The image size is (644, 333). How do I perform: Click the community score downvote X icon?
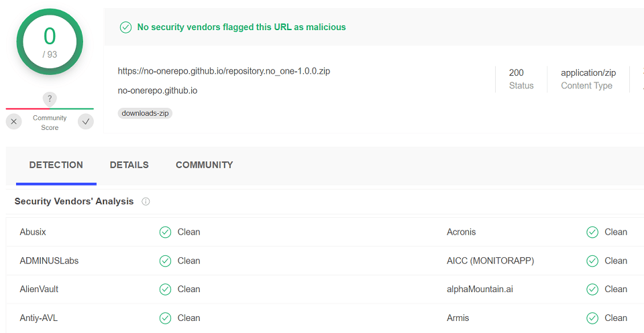pyautogui.click(x=13, y=122)
